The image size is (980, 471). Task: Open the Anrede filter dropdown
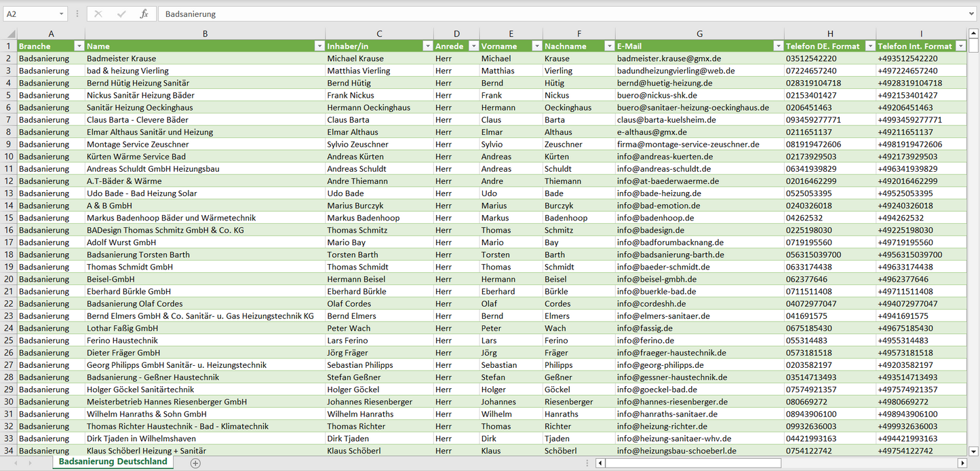tap(473, 46)
